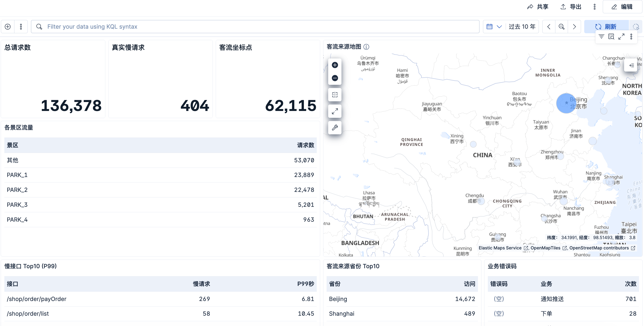Open OpenStreetMap contributors link

[x=602, y=248]
